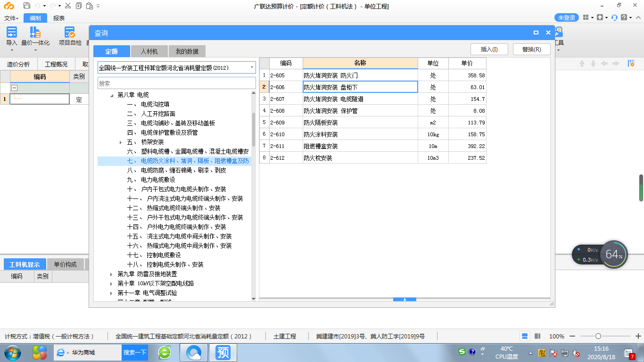Screen dimensions: 644x362
Task: Click the 名称 column header
Action: (x=360, y=63)
